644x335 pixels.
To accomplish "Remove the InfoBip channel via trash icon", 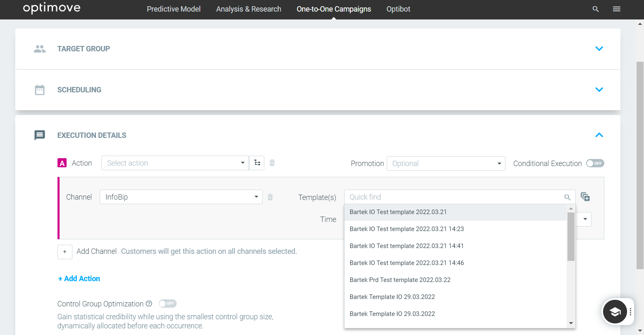I will pos(270,197).
